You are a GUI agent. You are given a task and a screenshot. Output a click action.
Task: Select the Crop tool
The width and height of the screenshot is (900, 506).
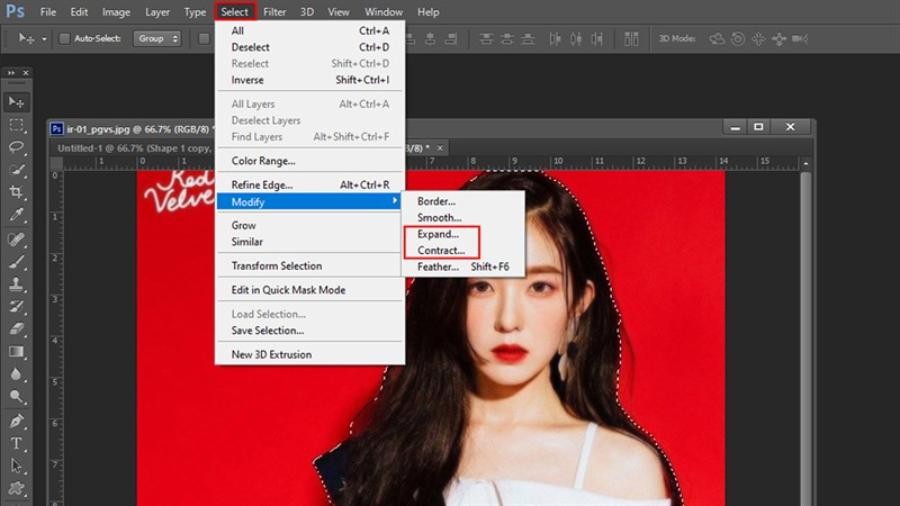point(16,192)
